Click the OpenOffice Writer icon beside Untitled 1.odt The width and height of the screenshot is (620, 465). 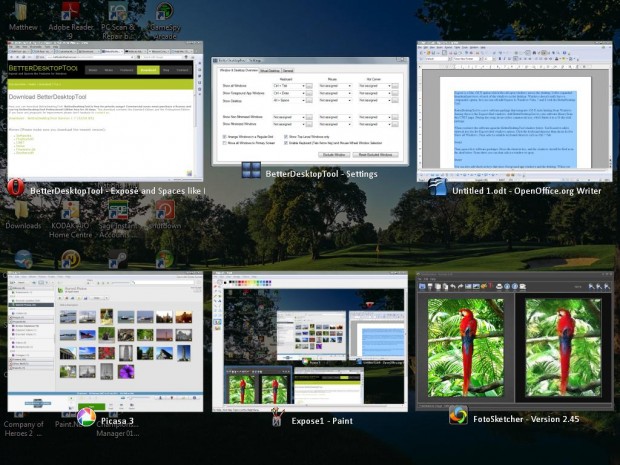pyautogui.click(x=438, y=187)
